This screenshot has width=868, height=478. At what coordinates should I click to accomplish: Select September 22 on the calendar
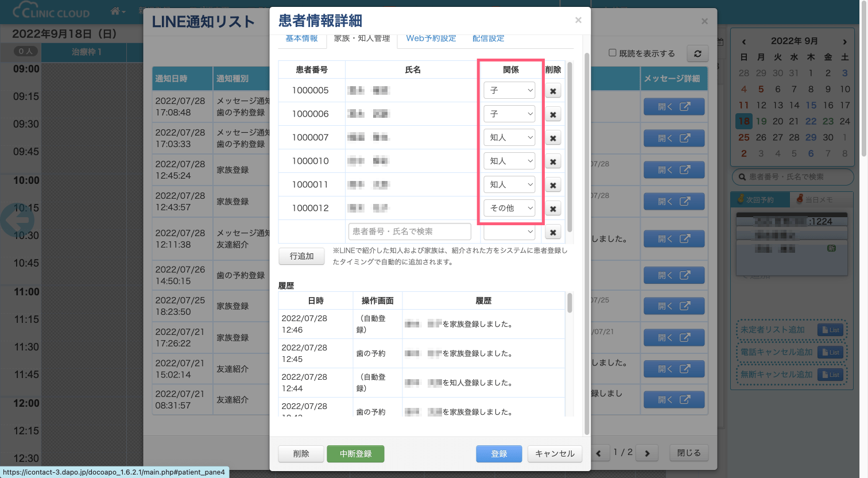coord(811,121)
